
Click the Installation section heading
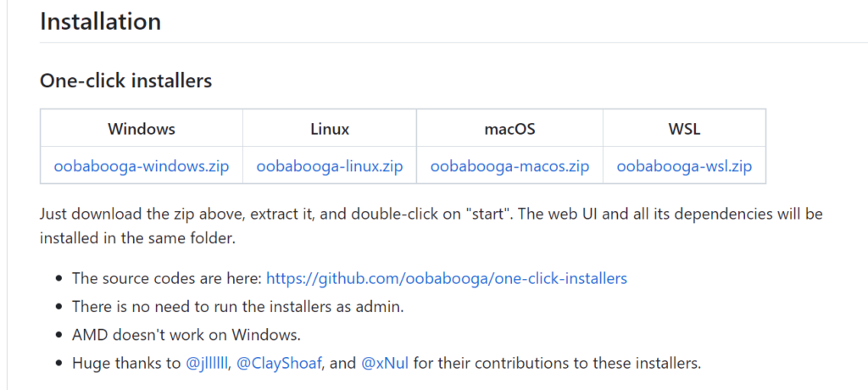[100, 21]
